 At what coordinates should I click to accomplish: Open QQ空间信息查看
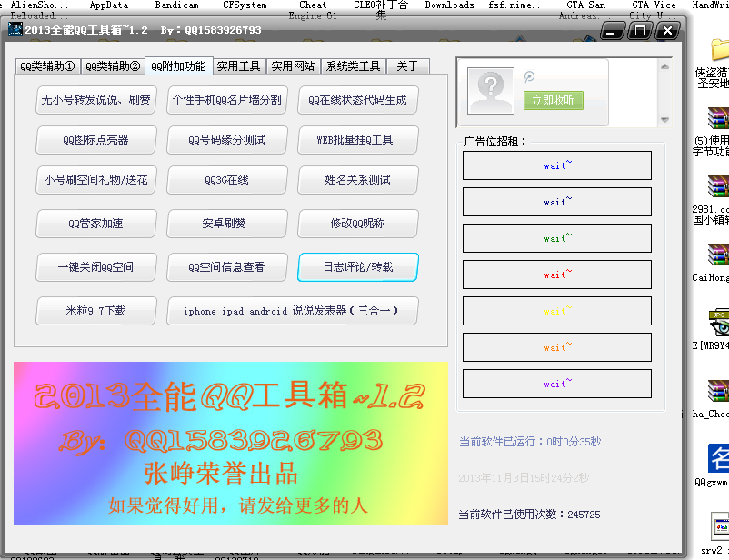[227, 267]
